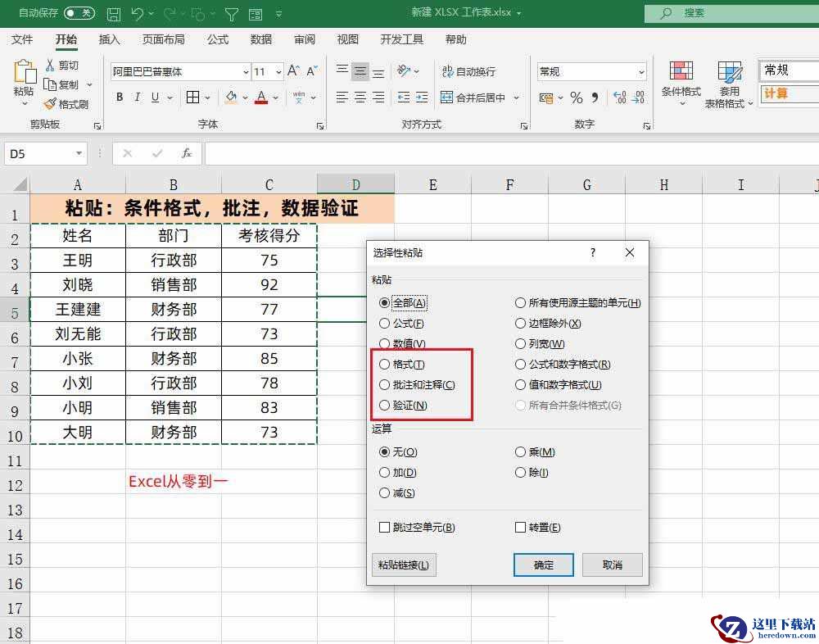Image resolution: width=819 pixels, height=644 pixels.
Task: Click the Filter funnel icon in quick access
Action: pyautogui.click(x=232, y=14)
